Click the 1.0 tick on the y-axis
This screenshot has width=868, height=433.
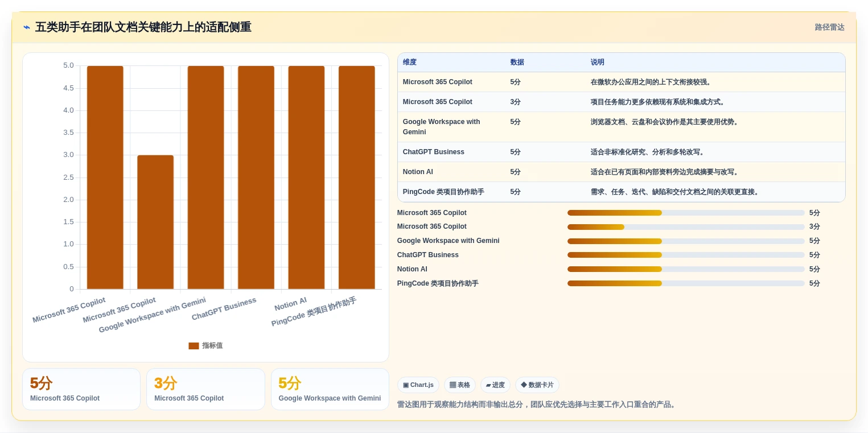click(x=69, y=244)
